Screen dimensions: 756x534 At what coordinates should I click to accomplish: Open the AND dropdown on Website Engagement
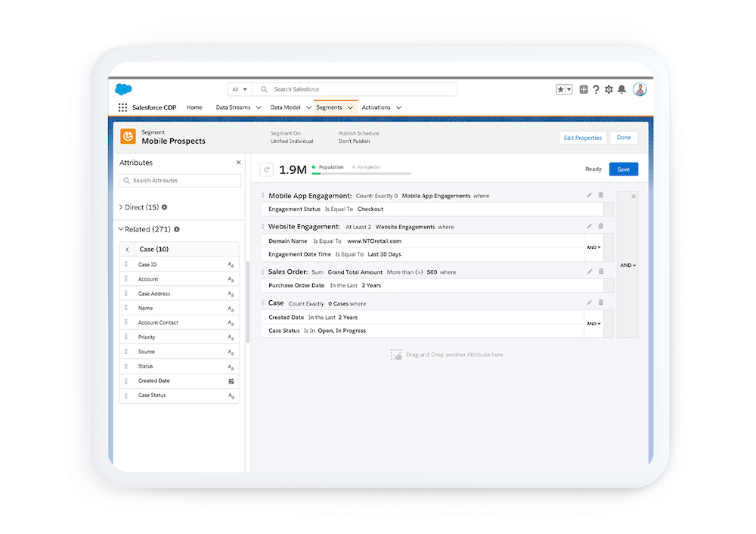594,247
